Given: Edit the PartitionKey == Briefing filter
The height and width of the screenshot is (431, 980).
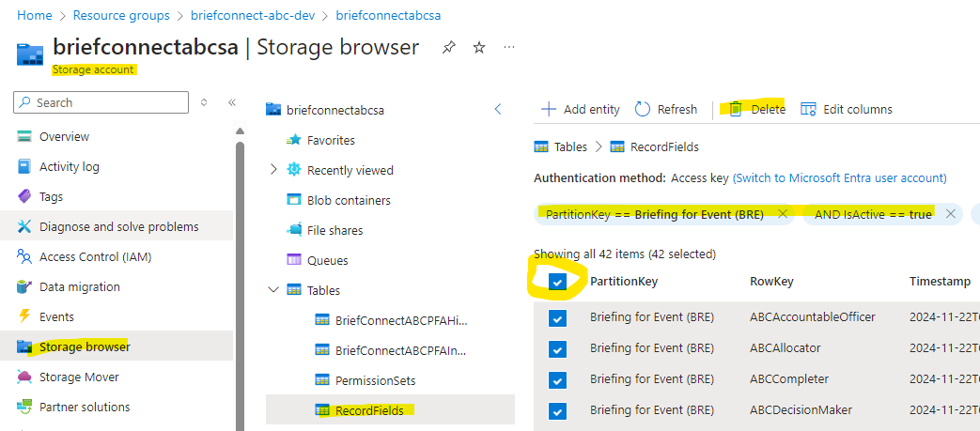Looking at the screenshot, I should click(655, 214).
